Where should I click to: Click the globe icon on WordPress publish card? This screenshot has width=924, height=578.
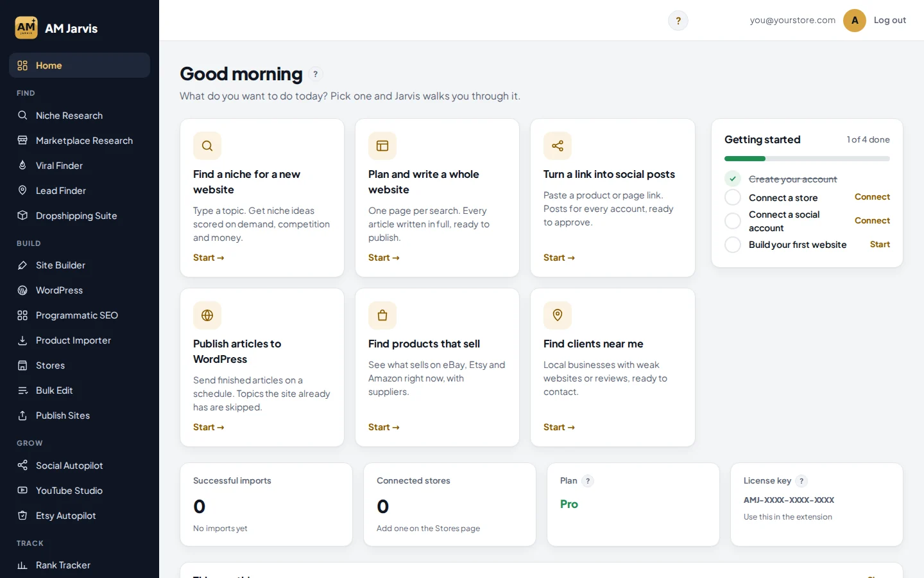207,315
